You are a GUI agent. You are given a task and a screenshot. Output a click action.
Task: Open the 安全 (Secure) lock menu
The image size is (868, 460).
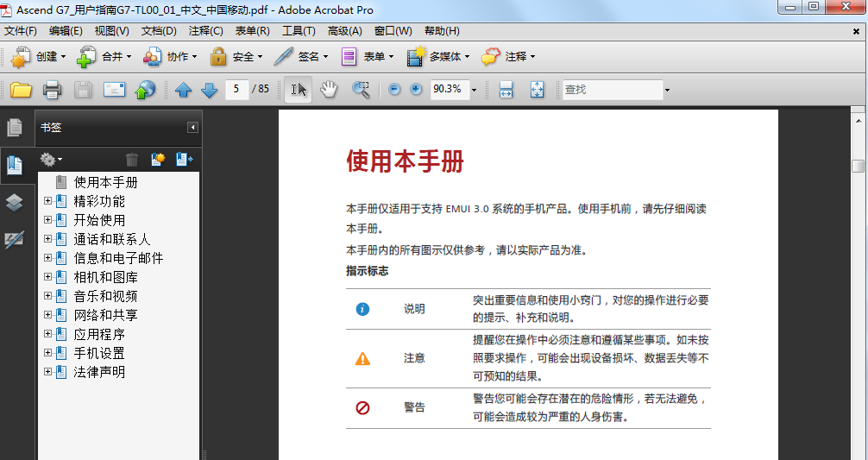click(236, 56)
